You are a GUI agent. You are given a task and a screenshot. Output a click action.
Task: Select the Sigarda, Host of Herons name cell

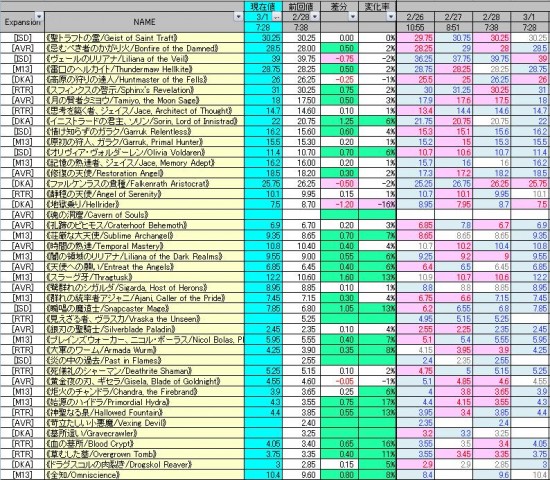[144, 288]
